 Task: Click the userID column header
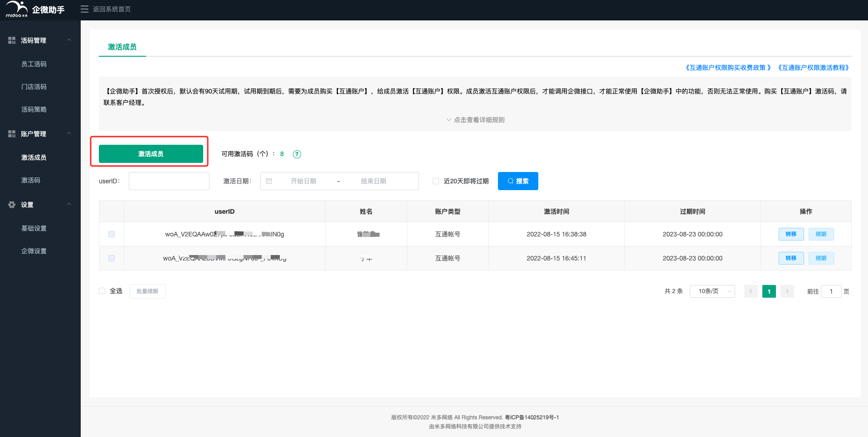click(224, 211)
